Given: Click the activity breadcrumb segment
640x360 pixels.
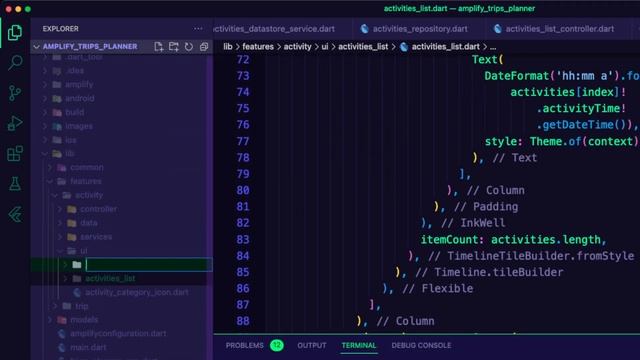Looking at the screenshot, I should pos(297,47).
